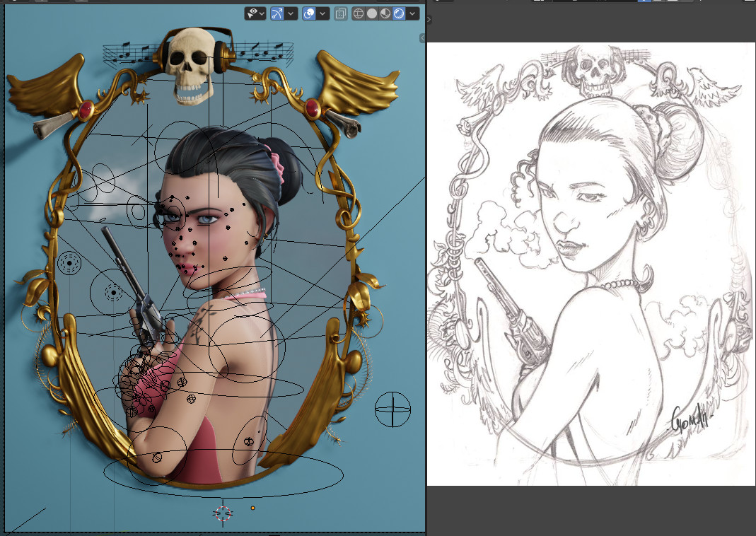Switch to Material Preview shading
This screenshot has width=756, height=536.
coord(385,13)
